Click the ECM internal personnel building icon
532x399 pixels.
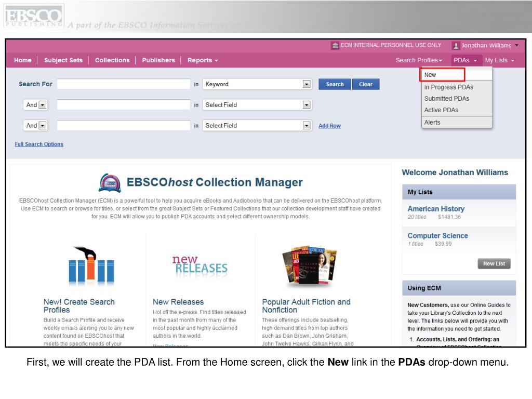click(x=335, y=46)
